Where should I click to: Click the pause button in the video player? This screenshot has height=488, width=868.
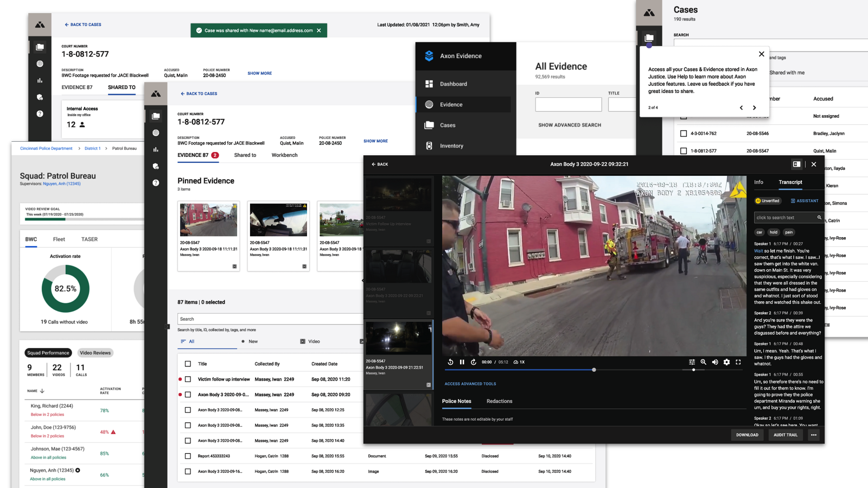462,362
